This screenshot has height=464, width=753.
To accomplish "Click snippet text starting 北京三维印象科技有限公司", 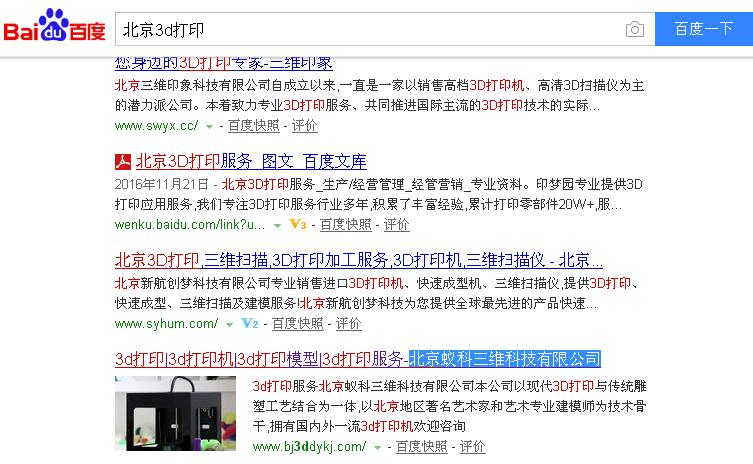I will tap(379, 96).
